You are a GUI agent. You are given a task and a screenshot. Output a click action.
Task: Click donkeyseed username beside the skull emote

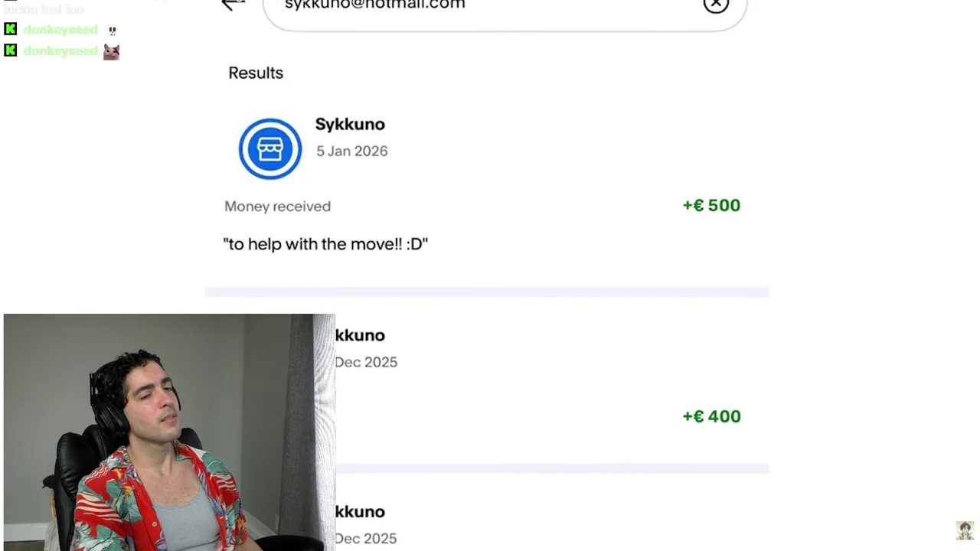(x=60, y=30)
